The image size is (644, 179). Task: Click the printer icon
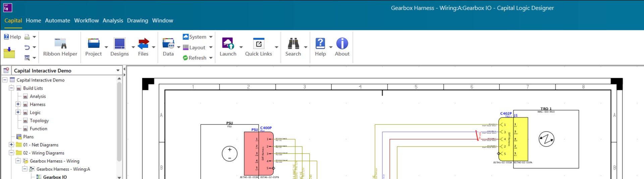[27, 37]
